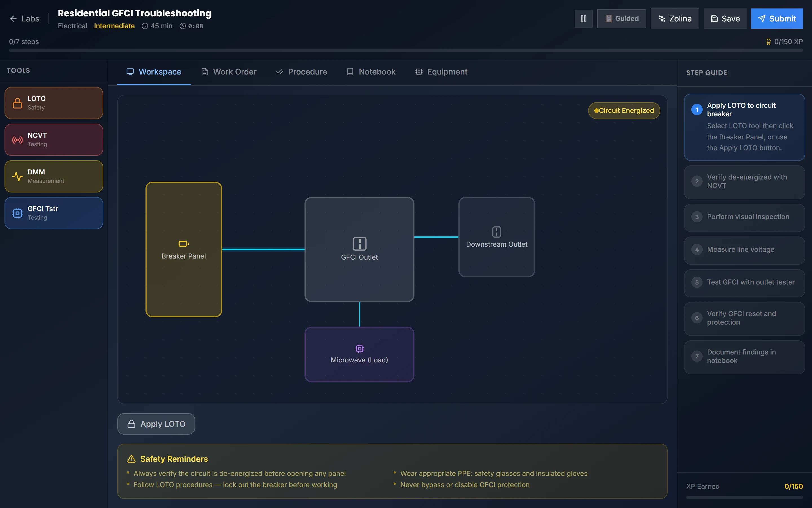Click the Never bypass GFCI protection reminder

pos(465,485)
